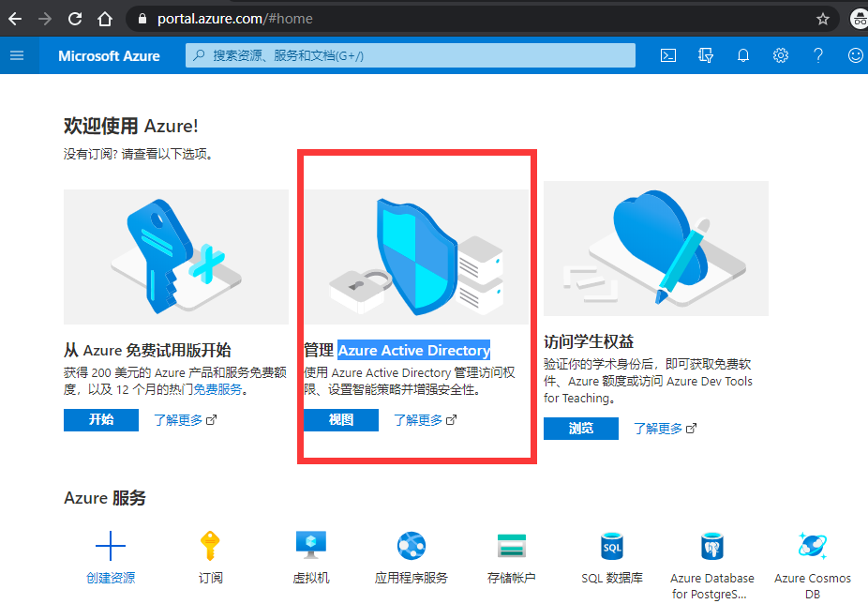Image resolution: width=868 pixels, height=604 pixels.
Task: Open the browser home page icon
Action: click(105, 19)
